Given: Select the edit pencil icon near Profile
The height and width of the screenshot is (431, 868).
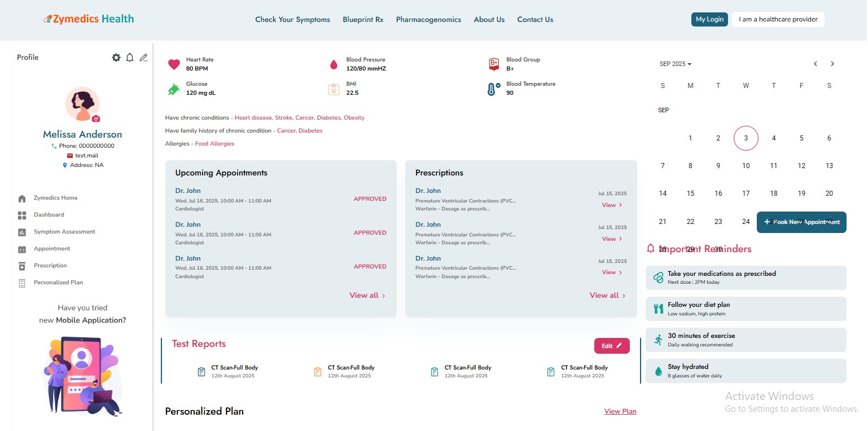Looking at the screenshot, I should click(143, 57).
